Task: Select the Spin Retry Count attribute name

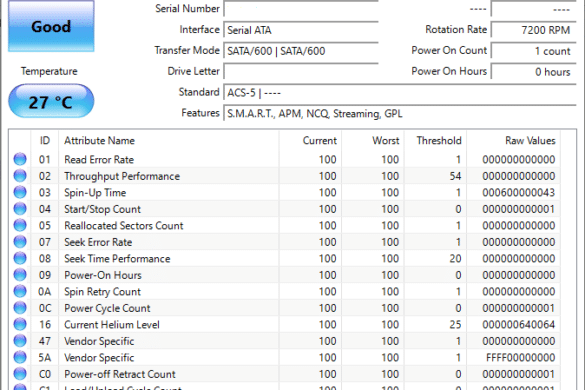Action: pos(102,291)
